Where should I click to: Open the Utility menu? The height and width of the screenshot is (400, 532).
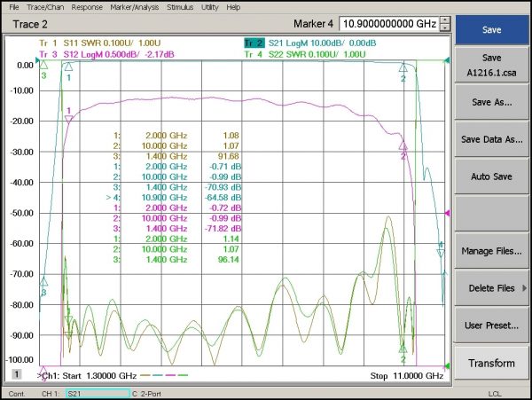[209, 7]
